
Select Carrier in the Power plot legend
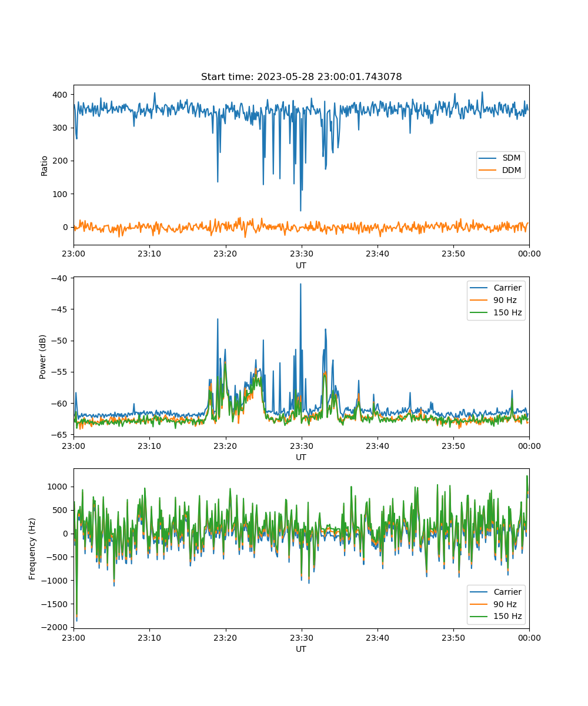[507, 288]
